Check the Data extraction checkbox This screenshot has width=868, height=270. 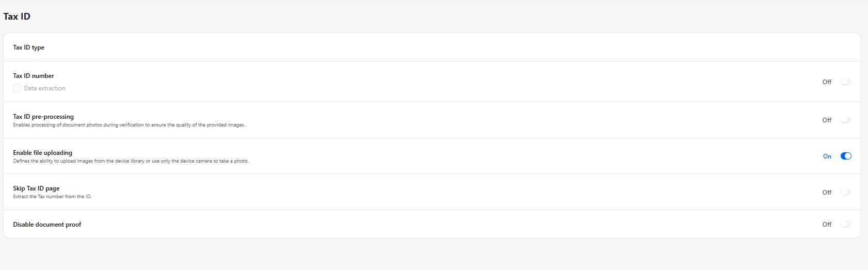[17, 88]
